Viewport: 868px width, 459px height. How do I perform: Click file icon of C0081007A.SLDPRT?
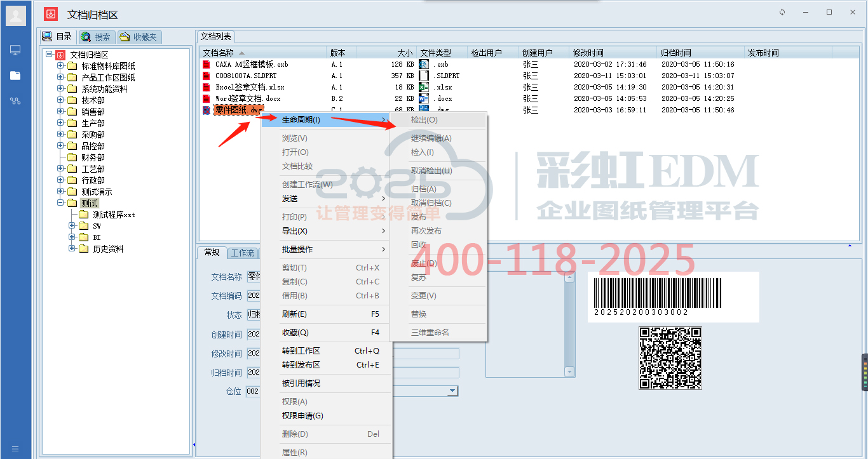(x=206, y=76)
